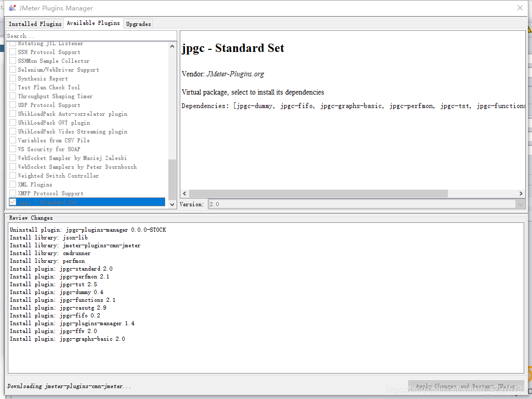Tick the SSH Protocol Support checkbox
The height and width of the screenshot is (399, 532).
tap(12, 52)
